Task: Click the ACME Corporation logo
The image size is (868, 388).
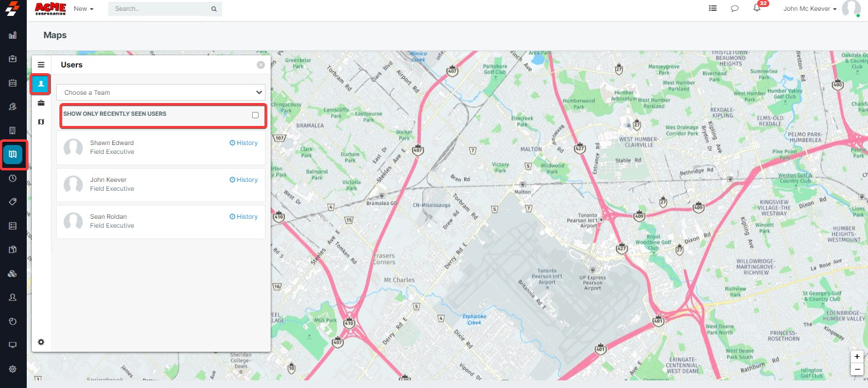Action: coord(50,8)
